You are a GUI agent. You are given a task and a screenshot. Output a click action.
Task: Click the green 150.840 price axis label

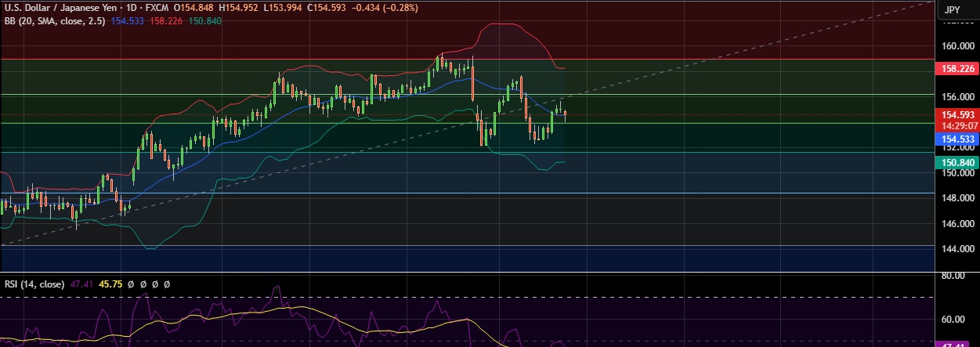coord(956,162)
